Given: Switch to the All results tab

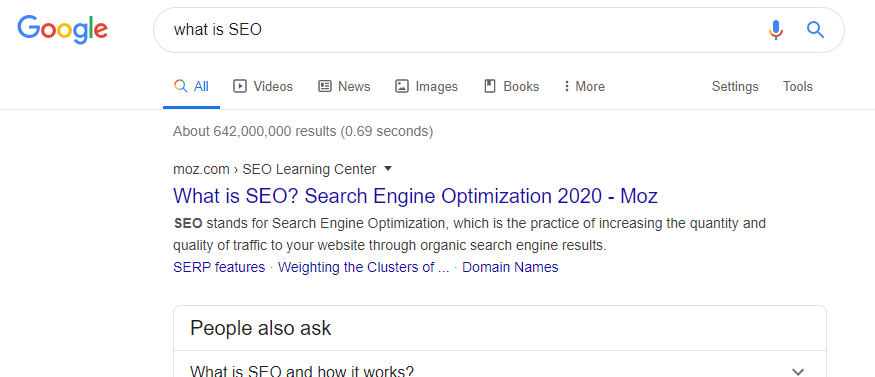Looking at the screenshot, I should click(x=191, y=86).
